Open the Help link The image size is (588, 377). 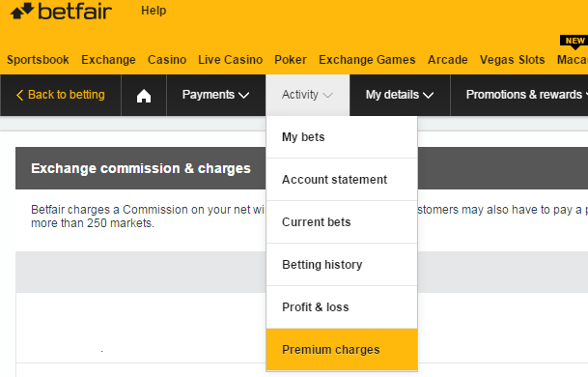[x=154, y=11]
